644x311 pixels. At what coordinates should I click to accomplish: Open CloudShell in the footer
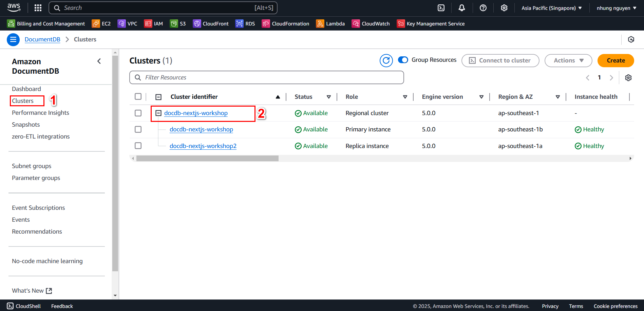(x=24, y=306)
